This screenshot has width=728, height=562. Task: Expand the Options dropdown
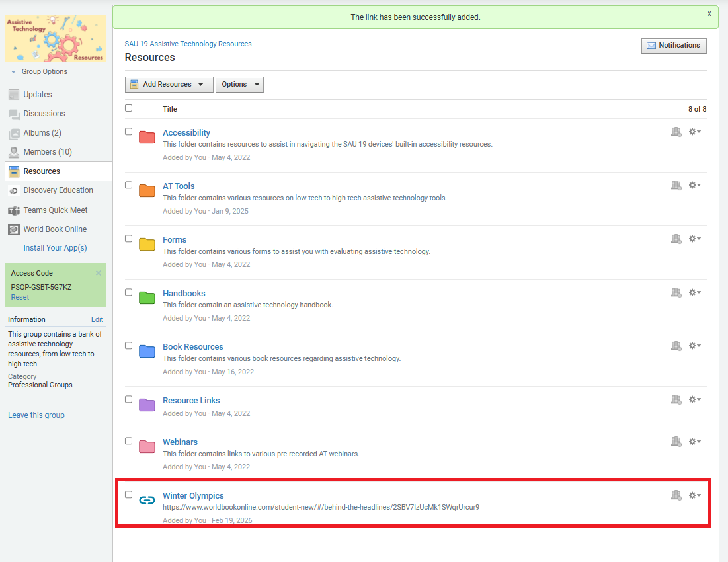239,85
